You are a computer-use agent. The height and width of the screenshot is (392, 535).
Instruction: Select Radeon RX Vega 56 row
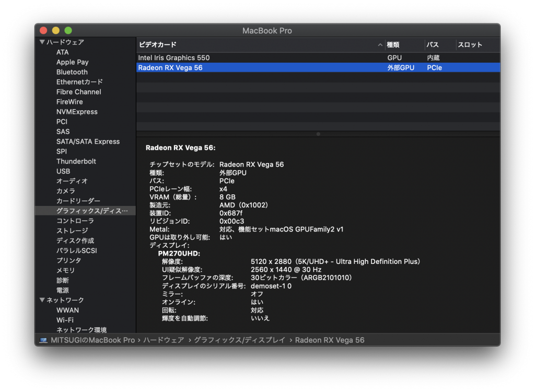pos(318,67)
